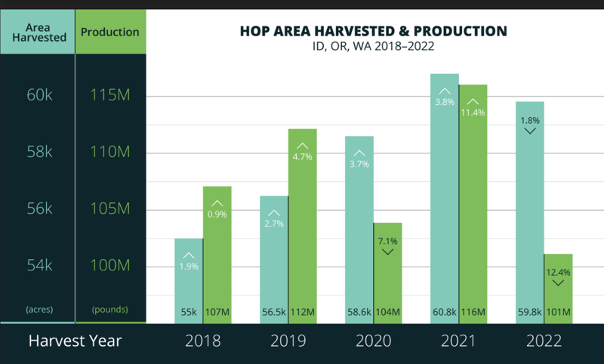Select the 'Area Harvested' legend header
The height and width of the screenshot is (364, 604).
point(39,32)
